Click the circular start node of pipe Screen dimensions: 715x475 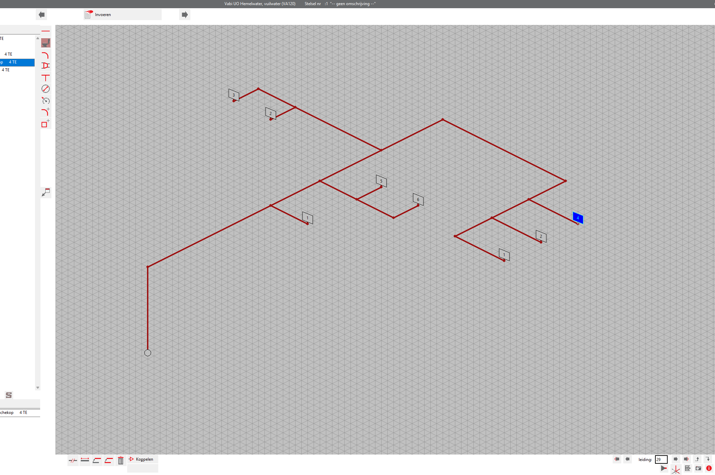click(148, 352)
